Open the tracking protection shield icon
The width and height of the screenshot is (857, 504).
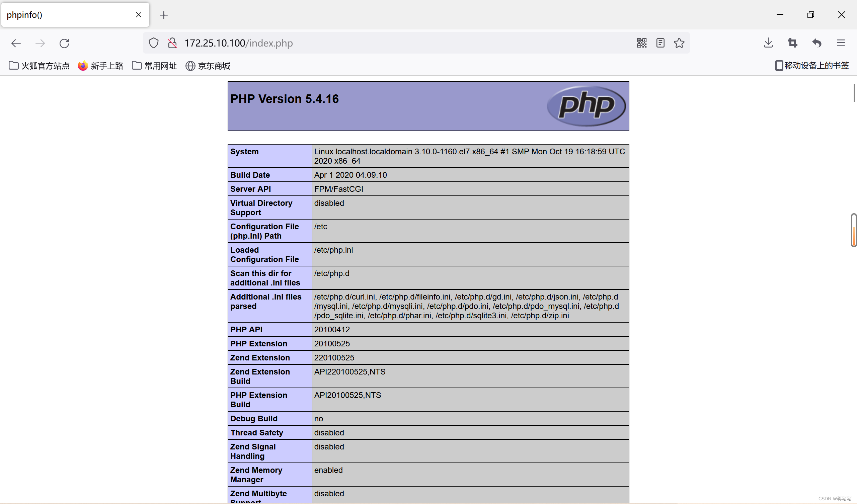[x=154, y=43]
